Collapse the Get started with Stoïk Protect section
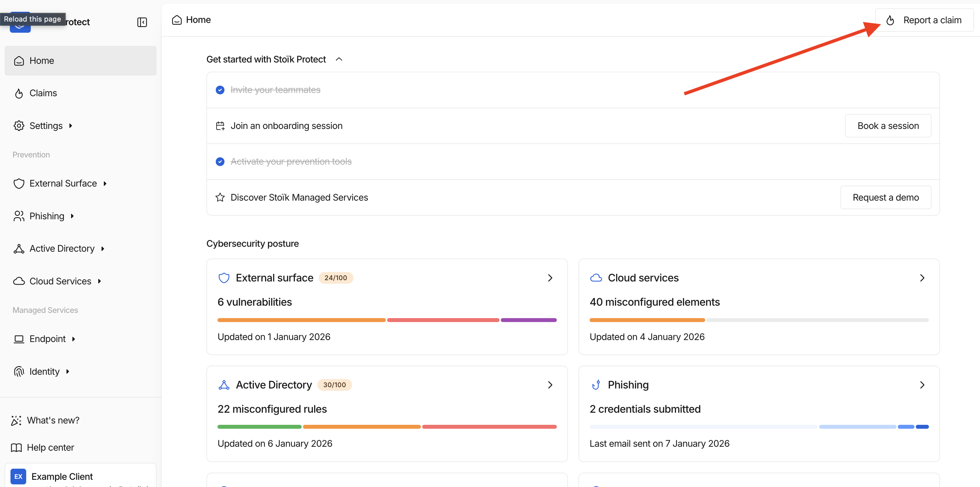The height and width of the screenshot is (487, 980). click(x=339, y=59)
